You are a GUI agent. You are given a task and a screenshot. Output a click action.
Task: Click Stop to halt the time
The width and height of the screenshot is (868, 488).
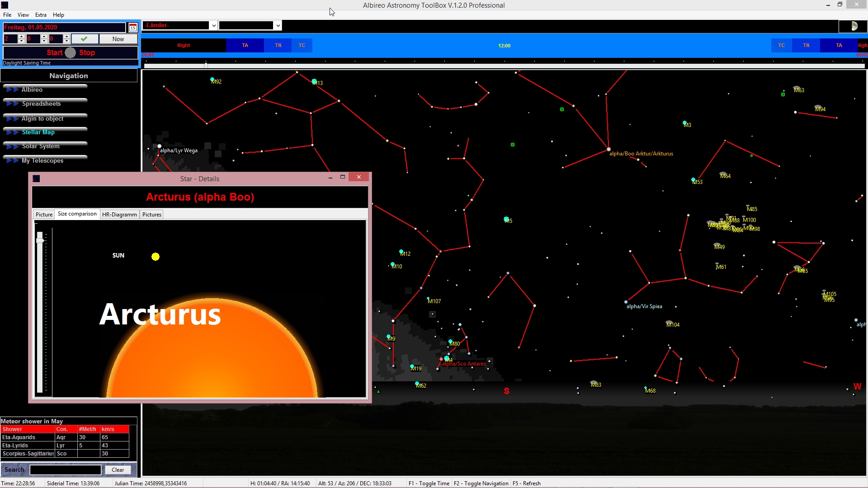[x=87, y=52]
